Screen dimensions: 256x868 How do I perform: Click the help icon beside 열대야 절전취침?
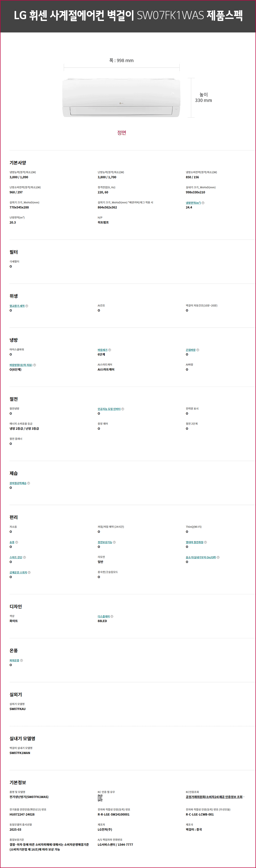click(x=205, y=542)
